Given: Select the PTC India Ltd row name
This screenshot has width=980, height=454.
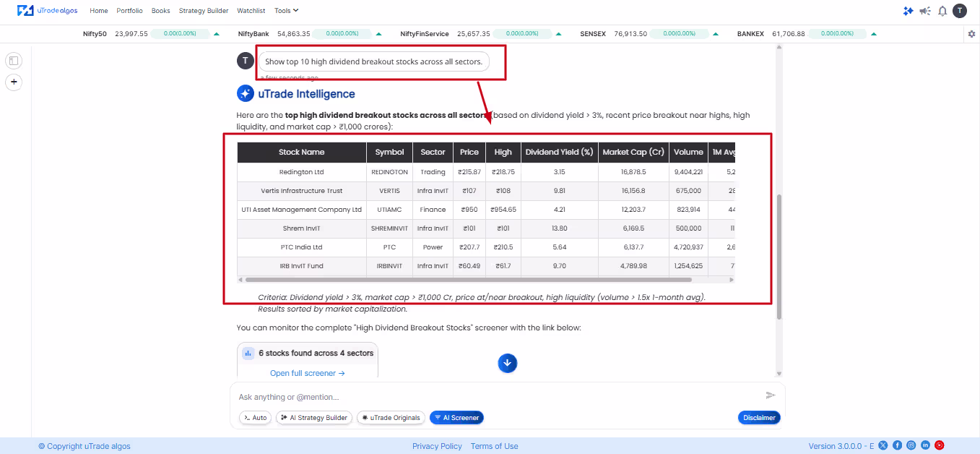Looking at the screenshot, I should (x=302, y=247).
